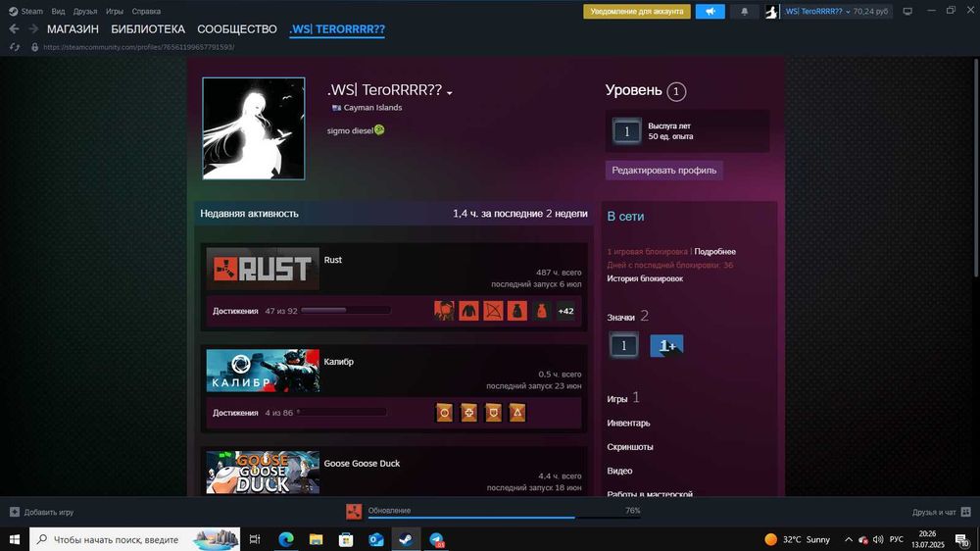Open first Rust achievement icon
The height and width of the screenshot is (551, 980).
[444, 311]
